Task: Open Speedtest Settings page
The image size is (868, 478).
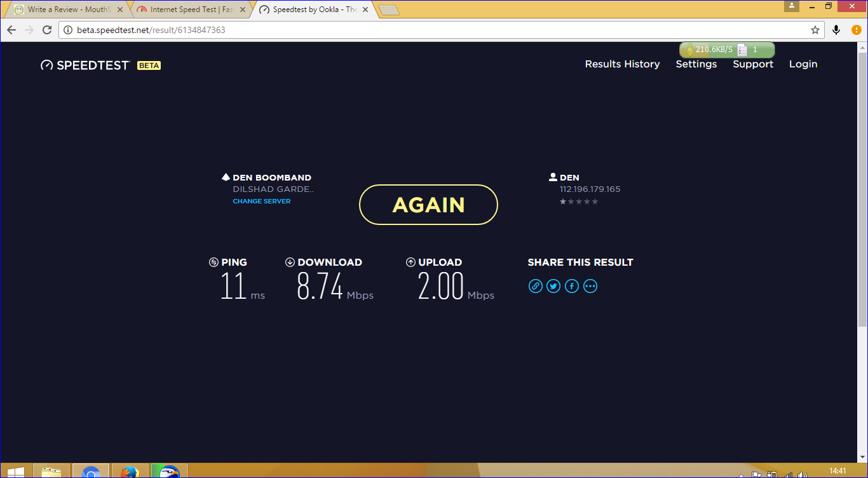Action: tap(696, 64)
